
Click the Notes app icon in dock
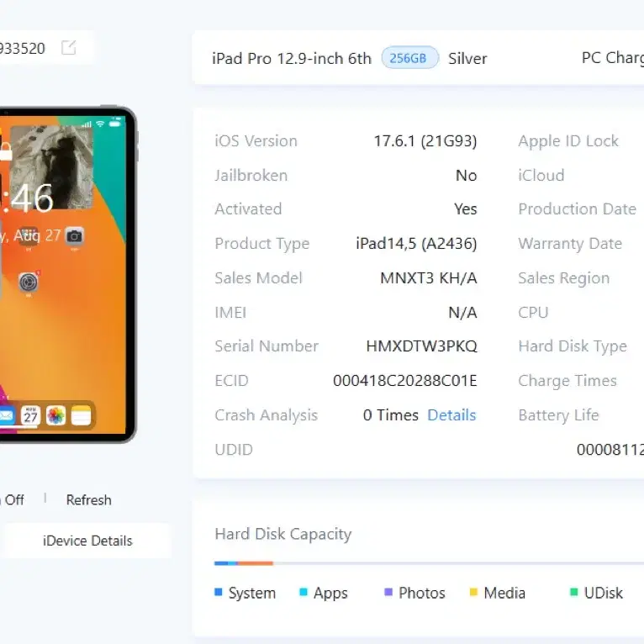(81, 415)
